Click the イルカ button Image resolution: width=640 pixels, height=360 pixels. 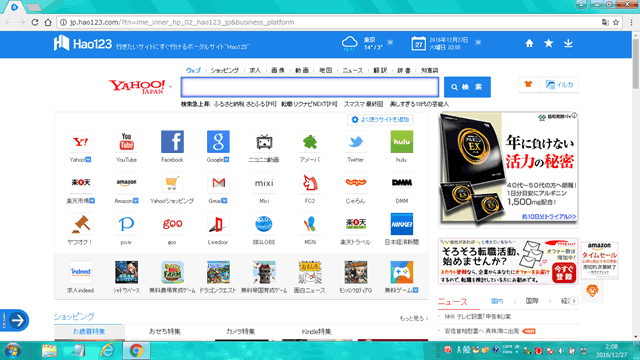(x=560, y=84)
